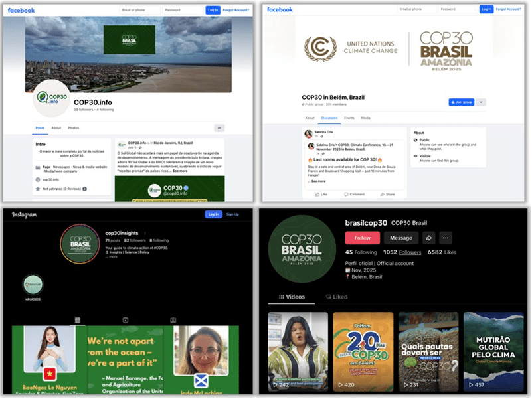Select the Instagram Reels tab icon
This screenshot has width=532, height=399.
pyautogui.click(x=125, y=319)
